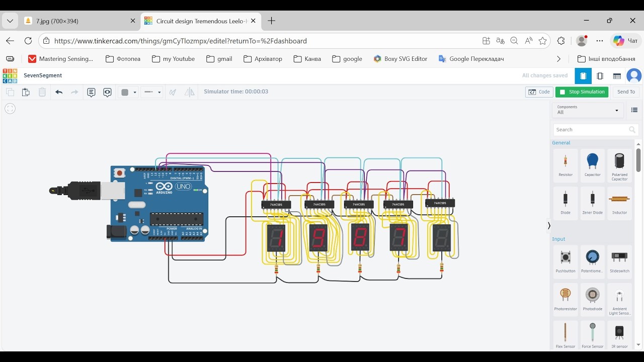Expand the Components All dropdown
Screen dimensions: 644x362
coord(588,110)
